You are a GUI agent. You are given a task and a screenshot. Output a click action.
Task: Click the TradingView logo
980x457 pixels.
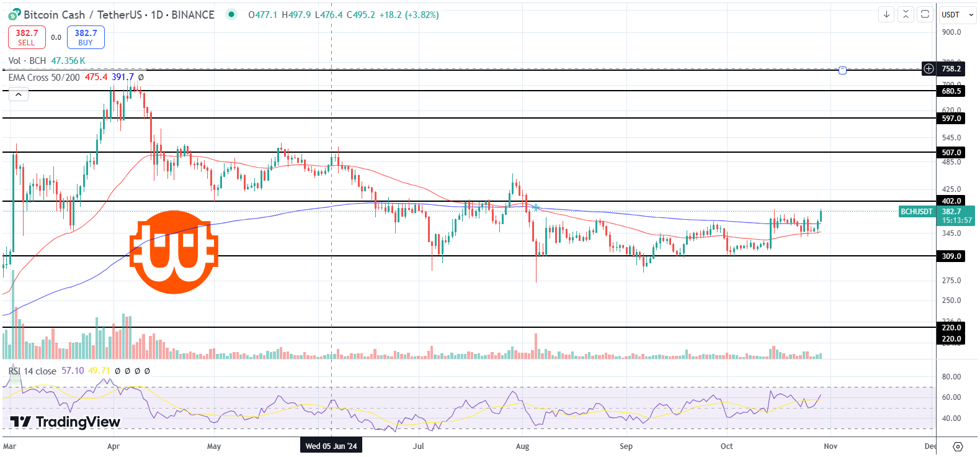(65, 422)
